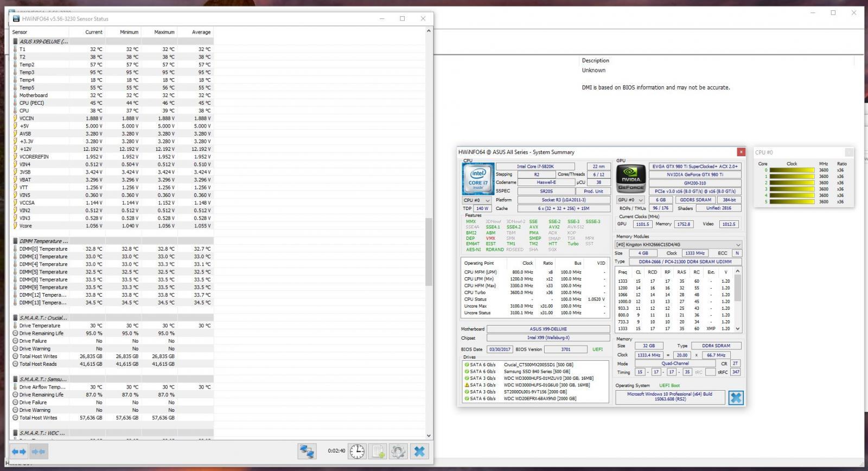Click the Total Host Writes 57,636 GB row
Viewport: 868px width, 471px height.
click(x=112, y=418)
